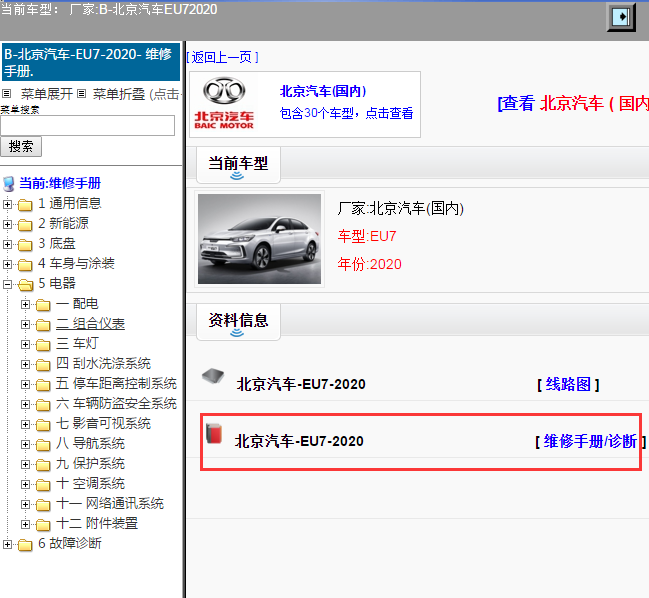The image size is (649, 598).
Task: Click open folder icon of 5 电器
Action: pos(25,285)
